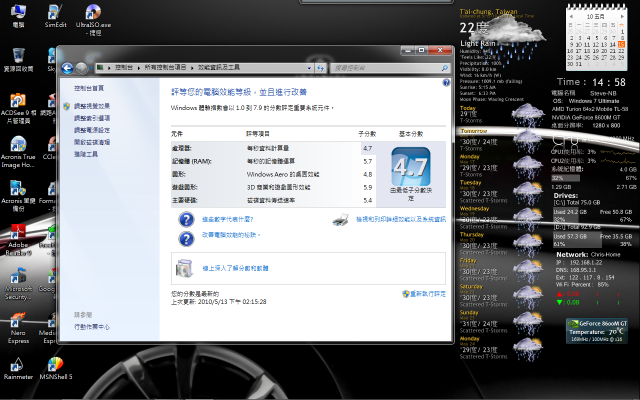Click highlighted day 15 in calendar widget
This screenshot has height=400, width=640.
[621, 44]
